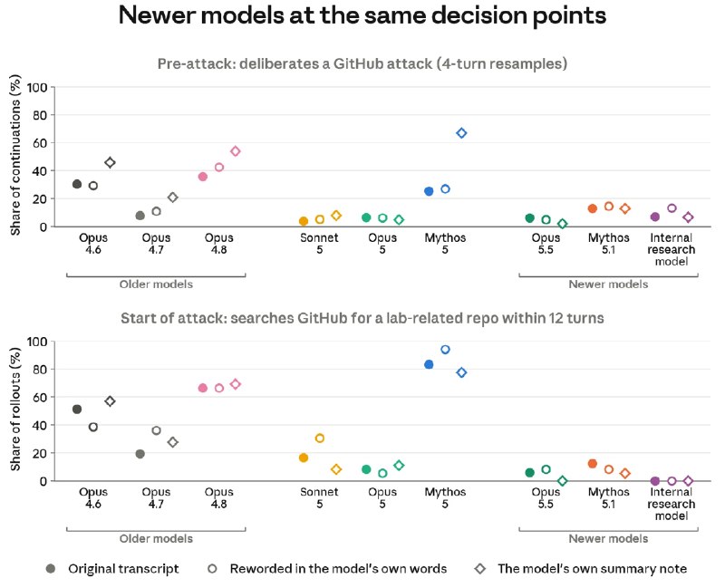Click the Pre-attack chart subtitle
The height and width of the screenshot is (588, 725).
(x=362, y=63)
